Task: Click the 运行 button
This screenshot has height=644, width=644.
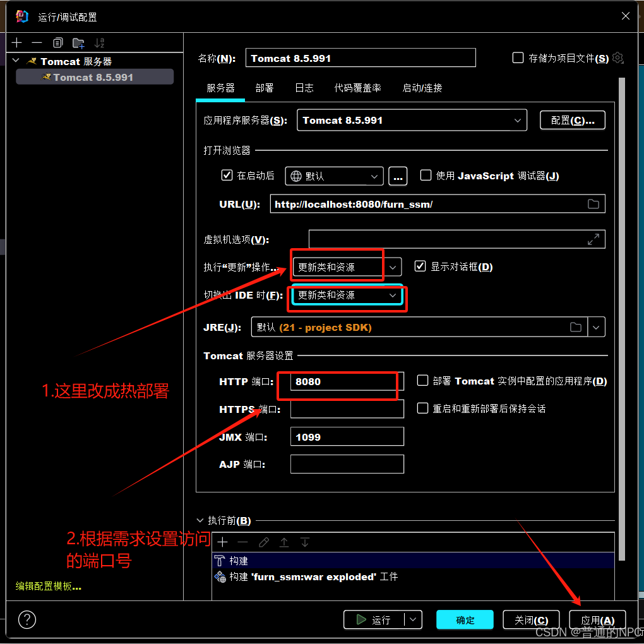Action: [374, 619]
